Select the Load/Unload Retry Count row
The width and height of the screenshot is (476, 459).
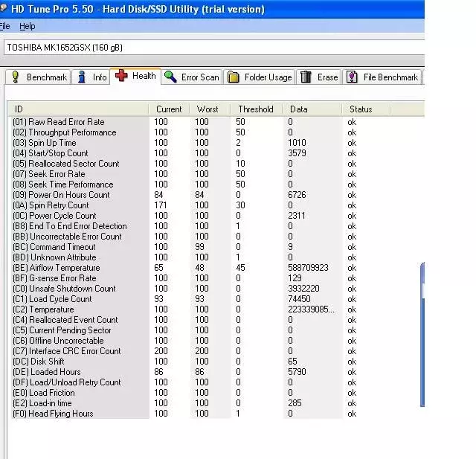point(185,382)
